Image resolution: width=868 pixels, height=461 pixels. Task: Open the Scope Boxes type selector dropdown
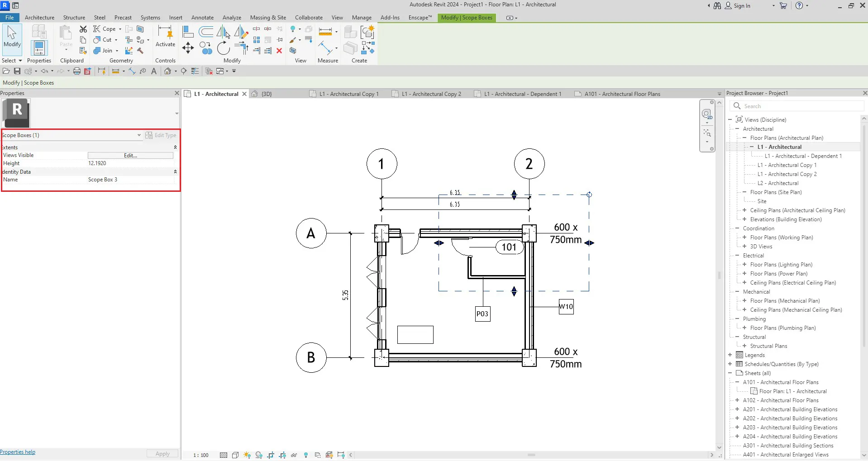pos(139,135)
